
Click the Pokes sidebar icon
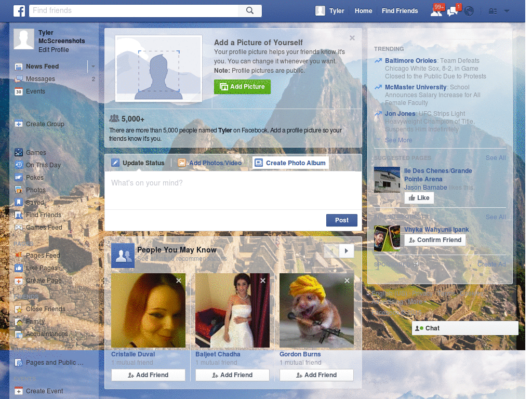19,178
